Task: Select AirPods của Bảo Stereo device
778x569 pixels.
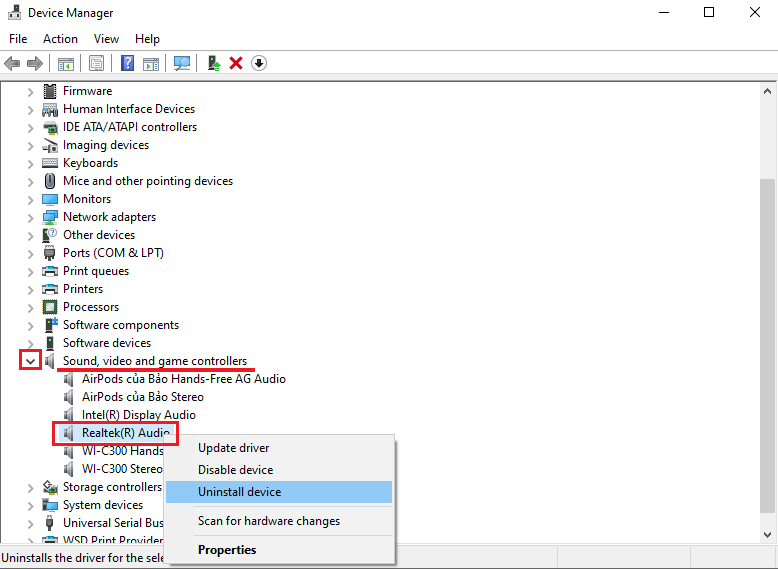Action: click(x=143, y=397)
